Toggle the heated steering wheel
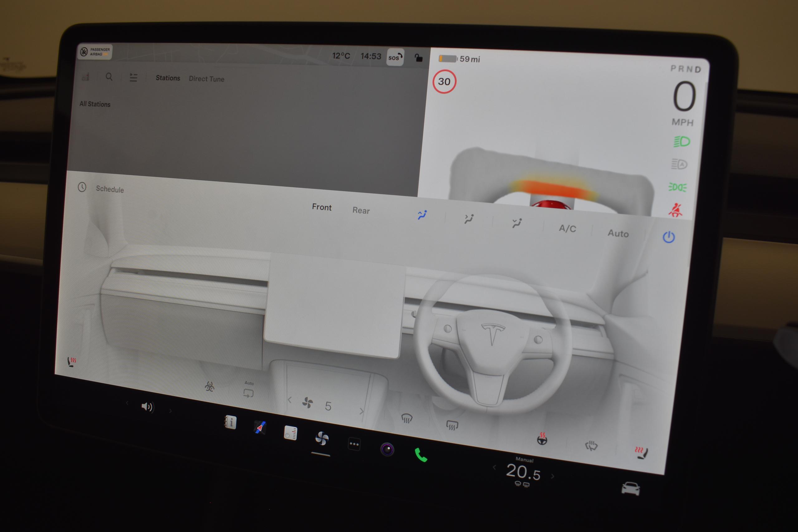This screenshot has height=532, width=798. (x=542, y=439)
